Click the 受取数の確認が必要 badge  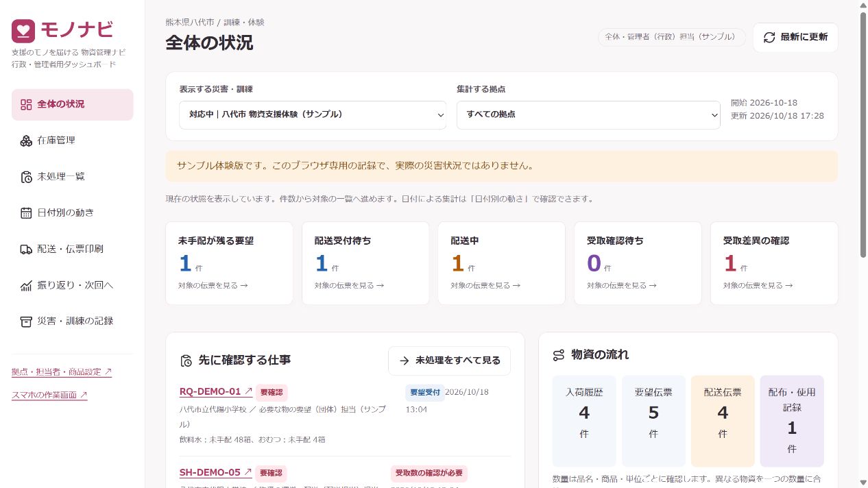click(x=429, y=473)
